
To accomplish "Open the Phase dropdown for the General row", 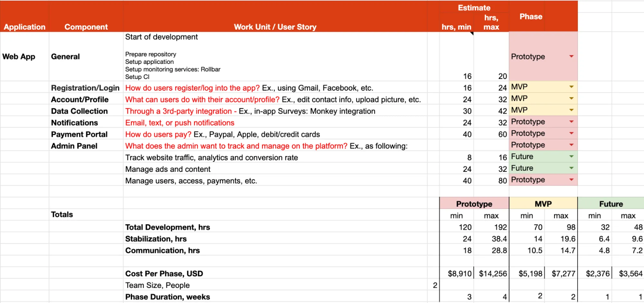I will [572, 56].
